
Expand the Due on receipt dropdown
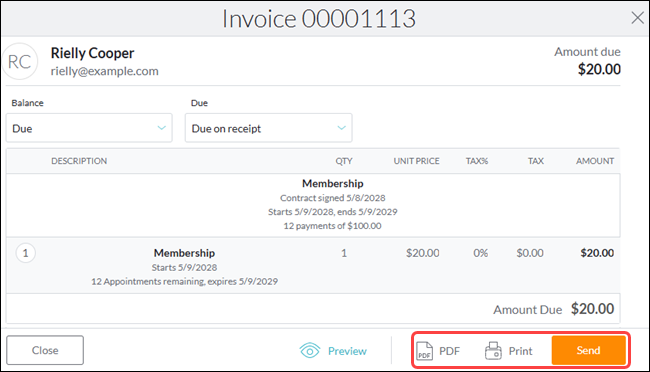coord(269,128)
